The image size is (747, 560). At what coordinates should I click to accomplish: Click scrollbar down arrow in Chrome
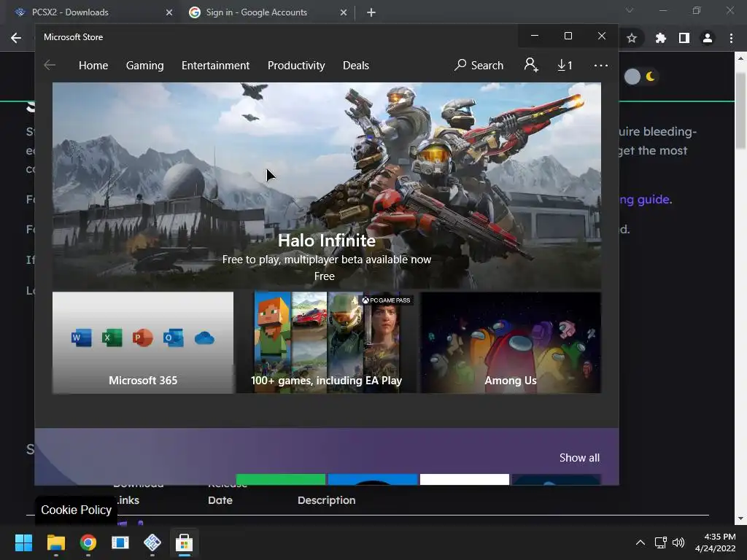click(740, 518)
